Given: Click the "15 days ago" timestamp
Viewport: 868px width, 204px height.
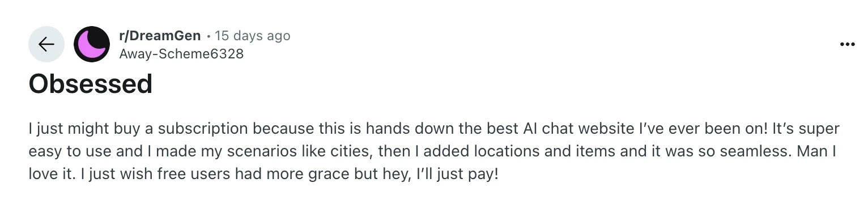Looking at the screenshot, I should 253,36.
